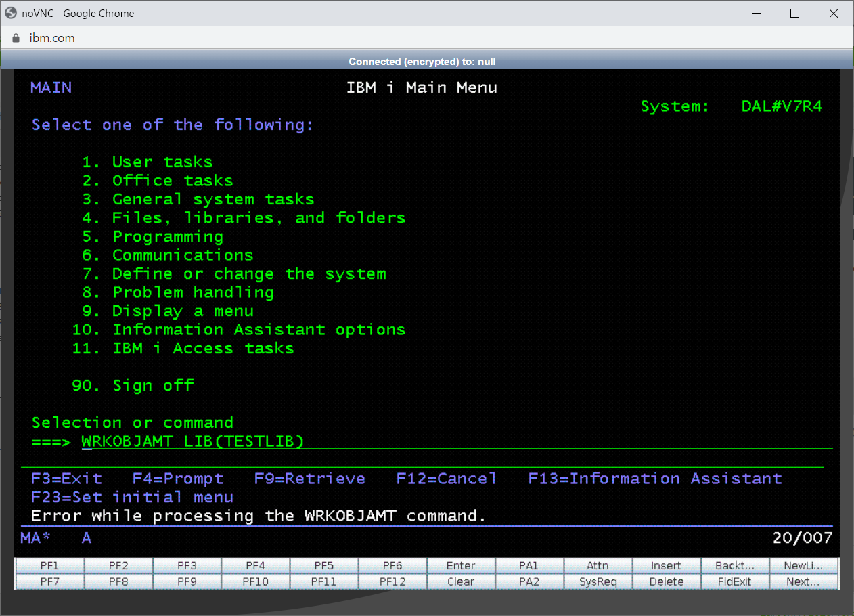Click the ibm.com address in the URL bar
Image resolution: width=854 pixels, height=616 pixels.
[52, 38]
